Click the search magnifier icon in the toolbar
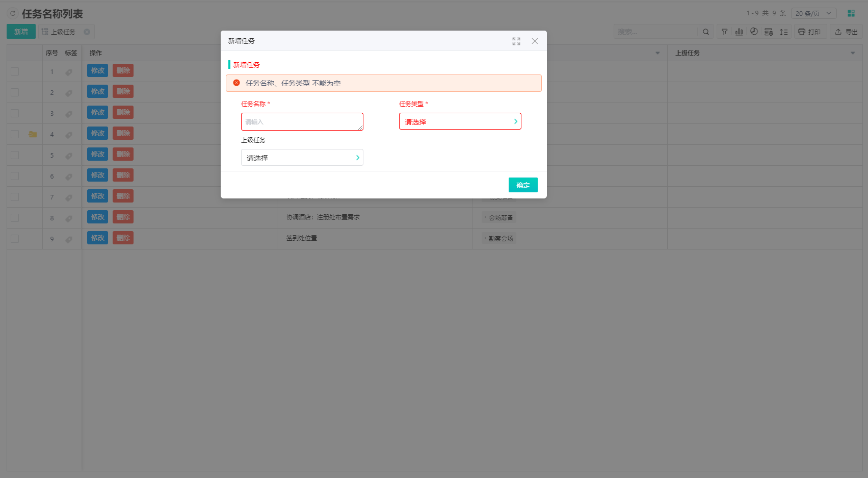The height and width of the screenshot is (478, 868). pyautogui.click(x=706, y=32)
